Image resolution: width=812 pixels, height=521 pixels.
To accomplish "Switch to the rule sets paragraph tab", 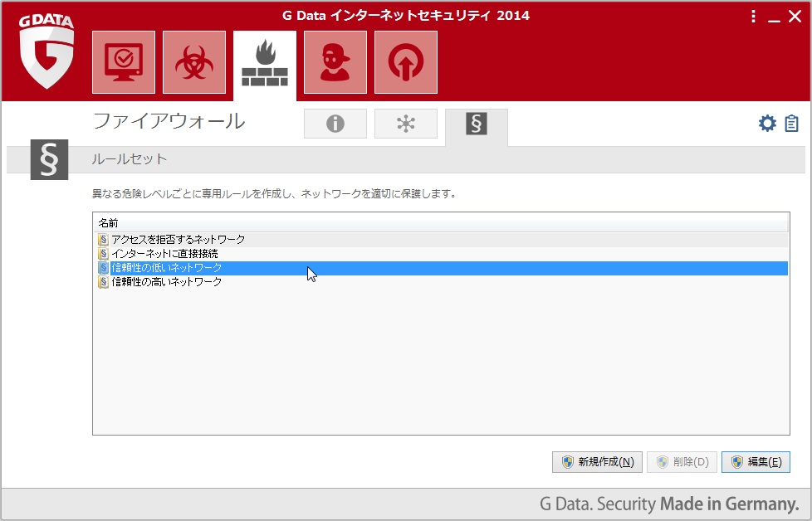I will 477,124.
